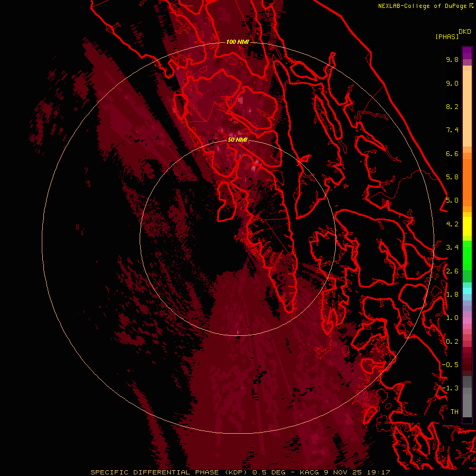Click the 5.0 legend value

click(x=452, y=200)
